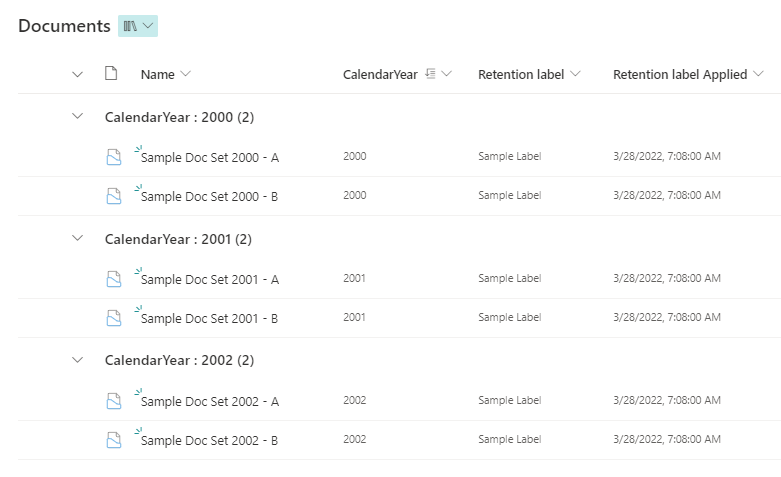781x477 pixels.
Task: Open the Documents library view switcher
Action: 138,26
